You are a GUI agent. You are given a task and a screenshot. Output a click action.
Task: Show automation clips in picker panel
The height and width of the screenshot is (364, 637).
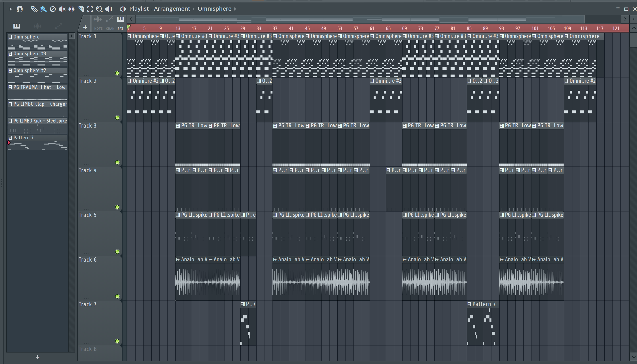(x=58, y=26)
